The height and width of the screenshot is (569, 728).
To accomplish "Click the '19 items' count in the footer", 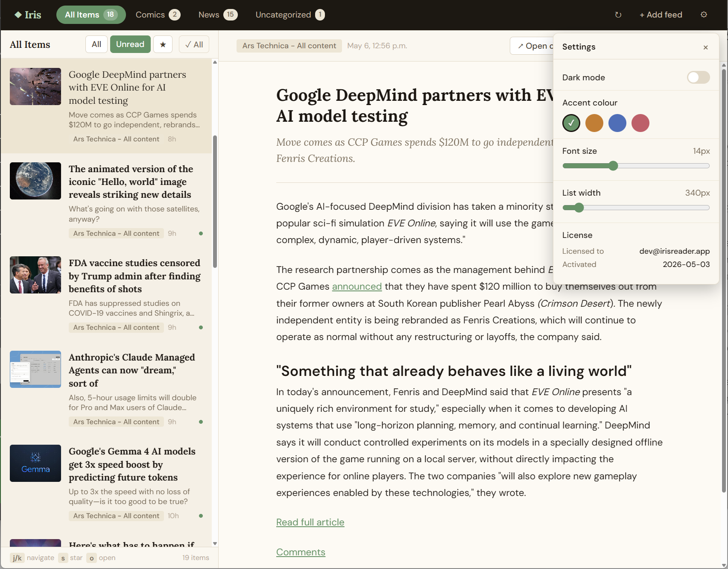I will point(196,557).
